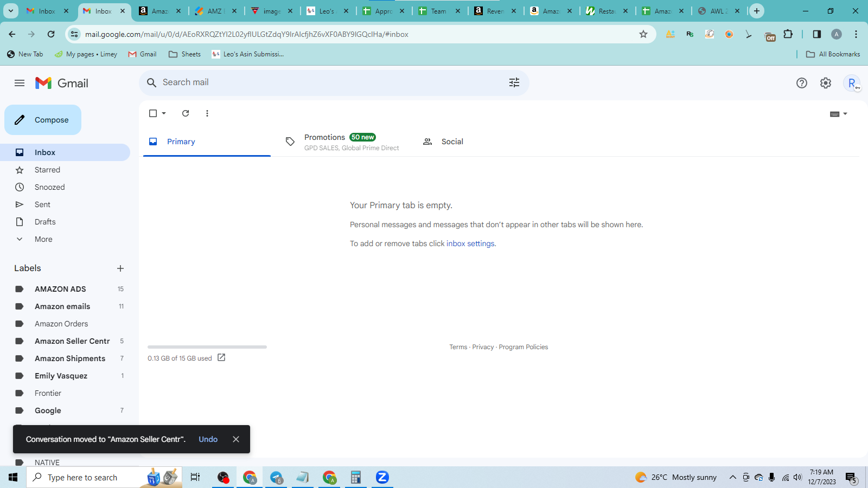Open Task View on taskbar
This screenshot has width=868, height=488.
click(x=195, y=477)
